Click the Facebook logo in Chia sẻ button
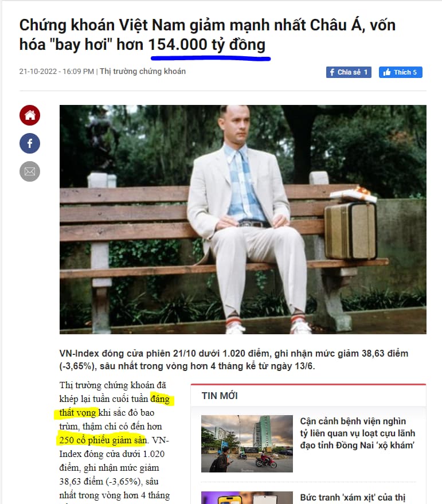 pos(333,72)
